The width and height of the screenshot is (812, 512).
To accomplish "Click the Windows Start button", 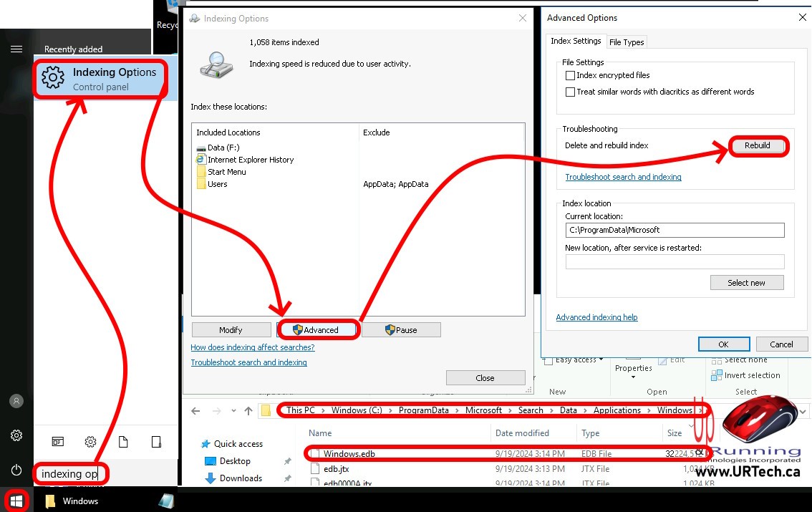I will [16, 501].
